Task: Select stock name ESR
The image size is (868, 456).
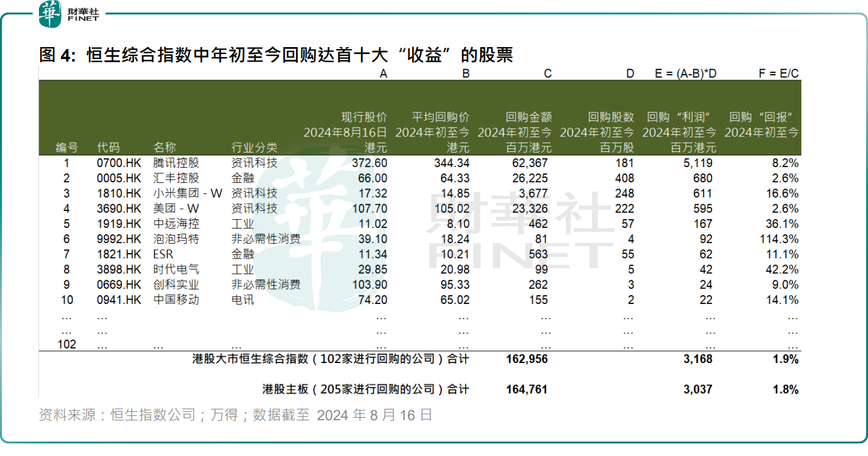Action: click(163, 254)
